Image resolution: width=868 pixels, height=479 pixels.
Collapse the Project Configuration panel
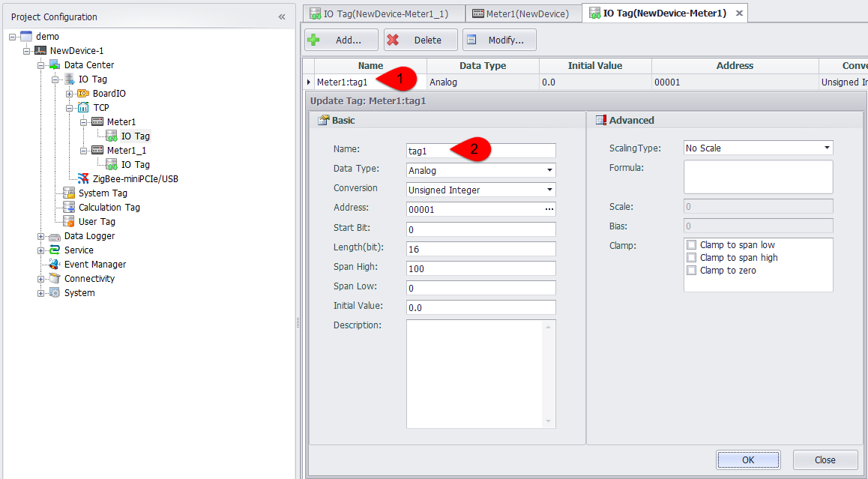tap(282, 16)
